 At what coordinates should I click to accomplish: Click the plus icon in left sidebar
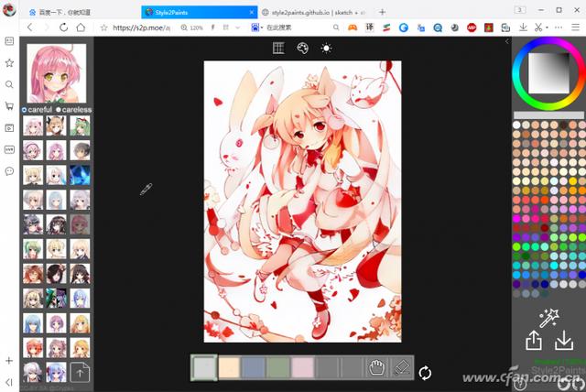click(x=9, y=361)
